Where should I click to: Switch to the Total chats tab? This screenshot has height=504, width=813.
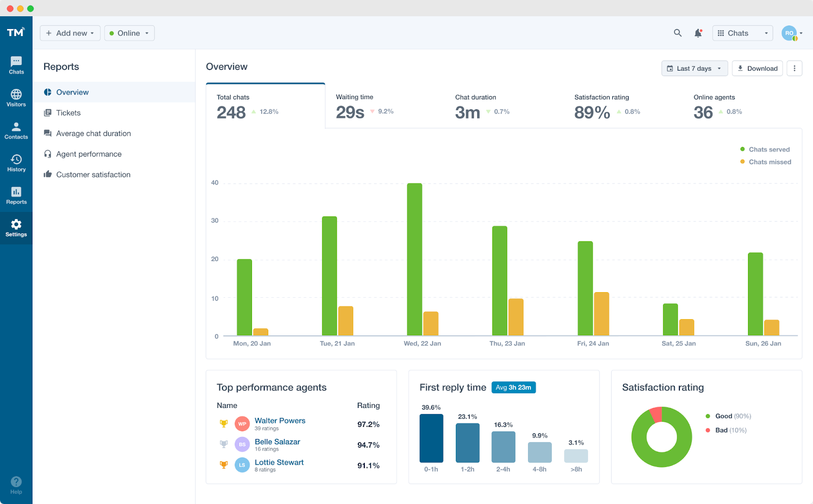(x=265, y=106)
